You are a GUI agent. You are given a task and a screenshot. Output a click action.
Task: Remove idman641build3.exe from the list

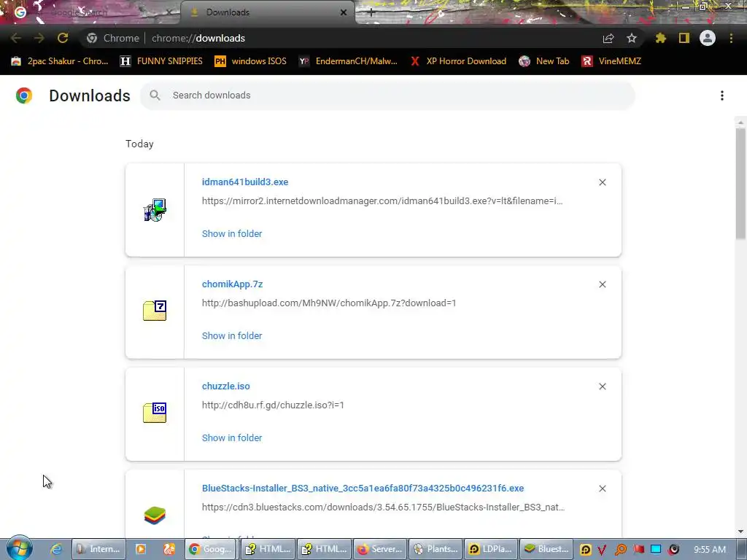[x=602, y=182]
